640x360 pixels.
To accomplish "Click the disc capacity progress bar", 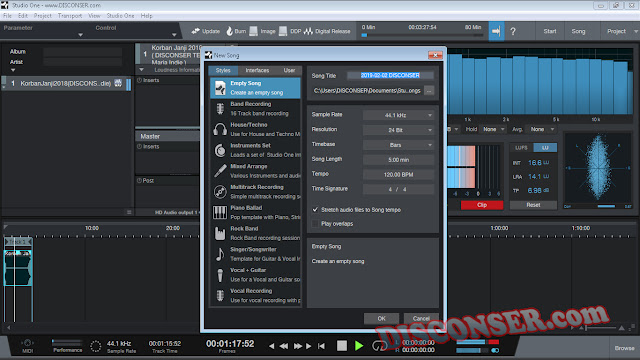I will 422,36.
